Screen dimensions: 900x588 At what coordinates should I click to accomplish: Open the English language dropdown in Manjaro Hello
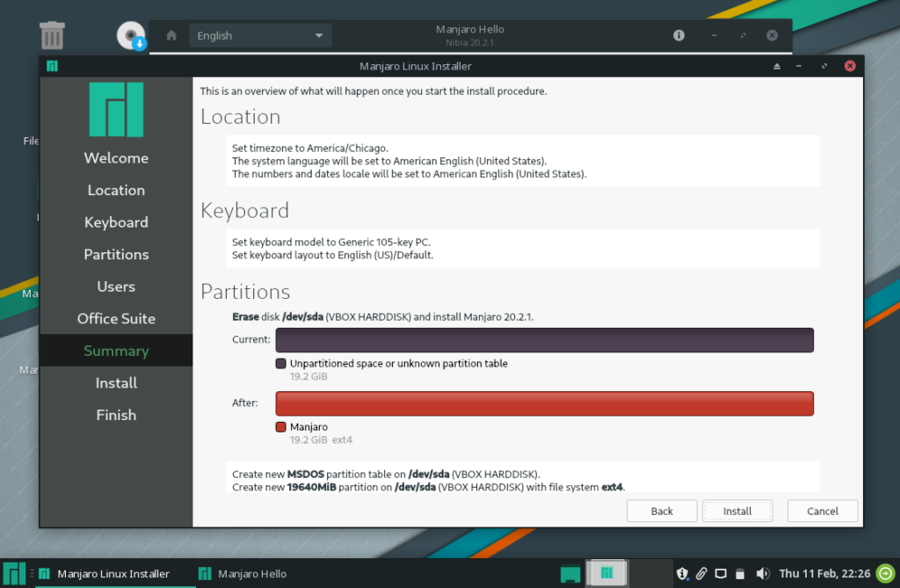(x=260, y=36)
